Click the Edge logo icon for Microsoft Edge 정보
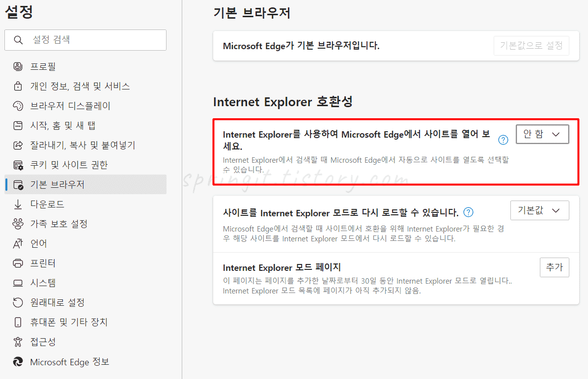588x379 pixels. tap(18, 362)
